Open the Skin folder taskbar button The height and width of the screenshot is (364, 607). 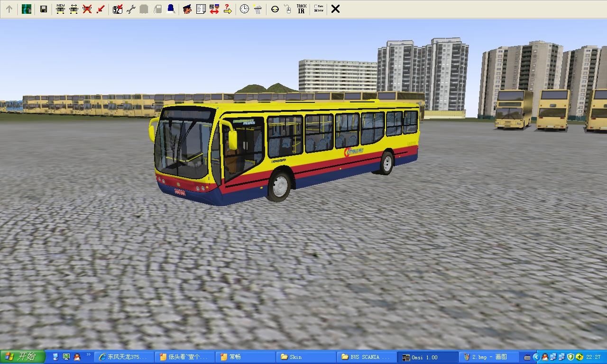point(307,357)
